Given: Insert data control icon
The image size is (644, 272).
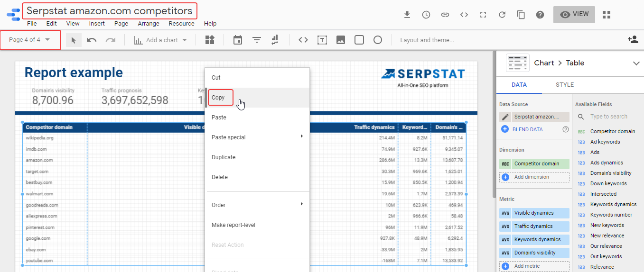Looking at the screenshot, I should [x=275, y=40].
